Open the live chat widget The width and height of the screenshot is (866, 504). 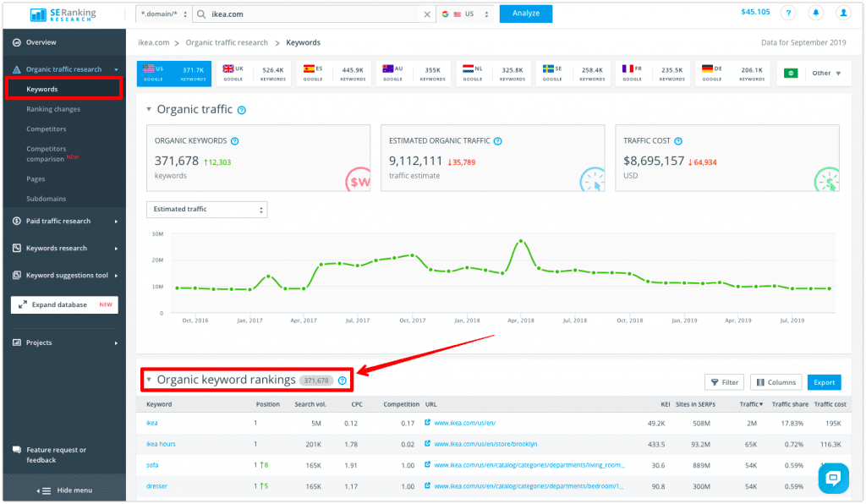833,478
